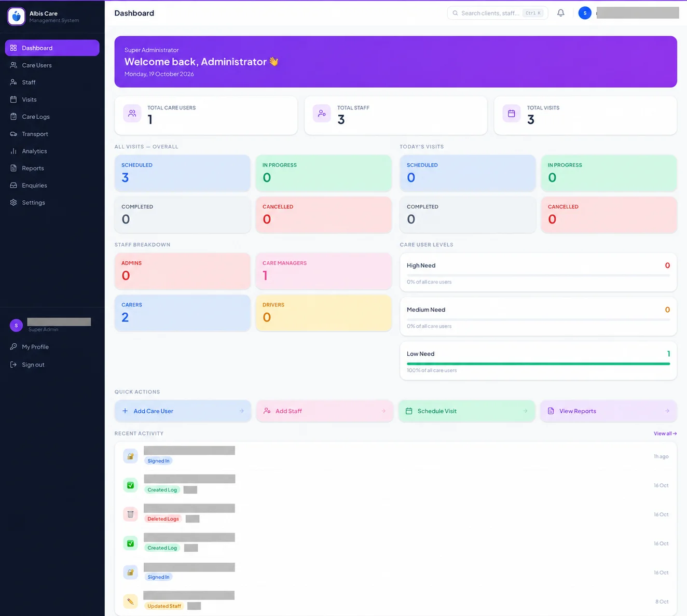Open the Reports menu item
Viewport: 687px width, 616px height.
pyautogui.click(x=52, y=168)
